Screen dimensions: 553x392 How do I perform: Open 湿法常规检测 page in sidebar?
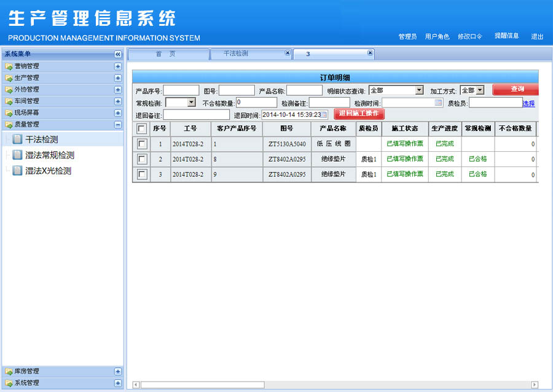click(49, 155)
